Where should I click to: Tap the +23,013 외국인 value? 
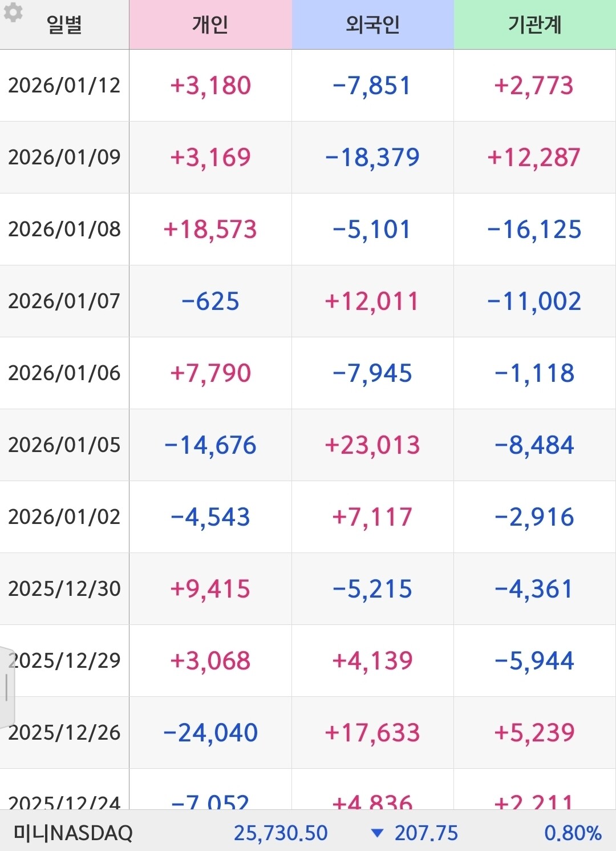372,445
